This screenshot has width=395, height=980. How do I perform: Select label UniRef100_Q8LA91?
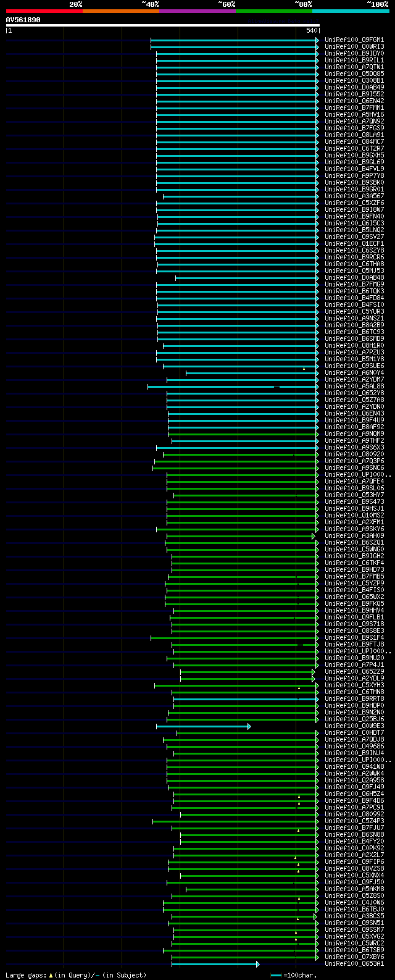tap(354, 135)
